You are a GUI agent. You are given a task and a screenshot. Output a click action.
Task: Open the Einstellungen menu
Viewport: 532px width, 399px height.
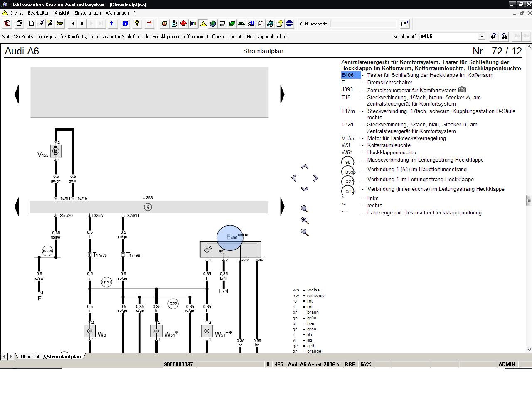(x=88, y=13)
